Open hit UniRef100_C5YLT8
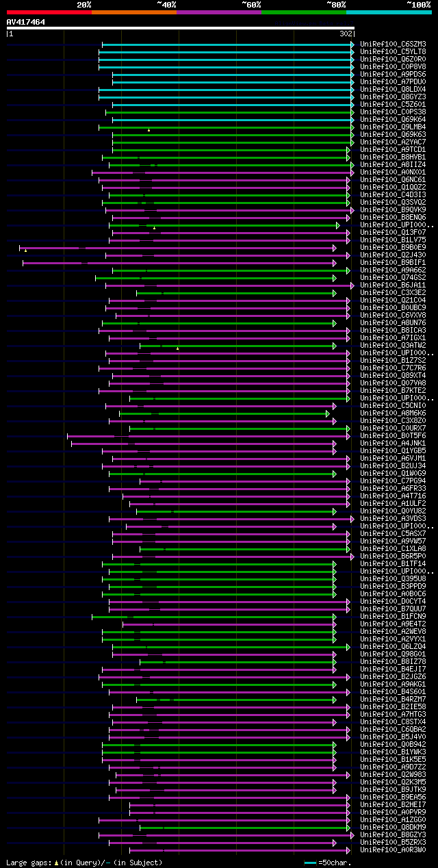Image resolution: width=438 pixels, height=868 pixels. [393, 51]
